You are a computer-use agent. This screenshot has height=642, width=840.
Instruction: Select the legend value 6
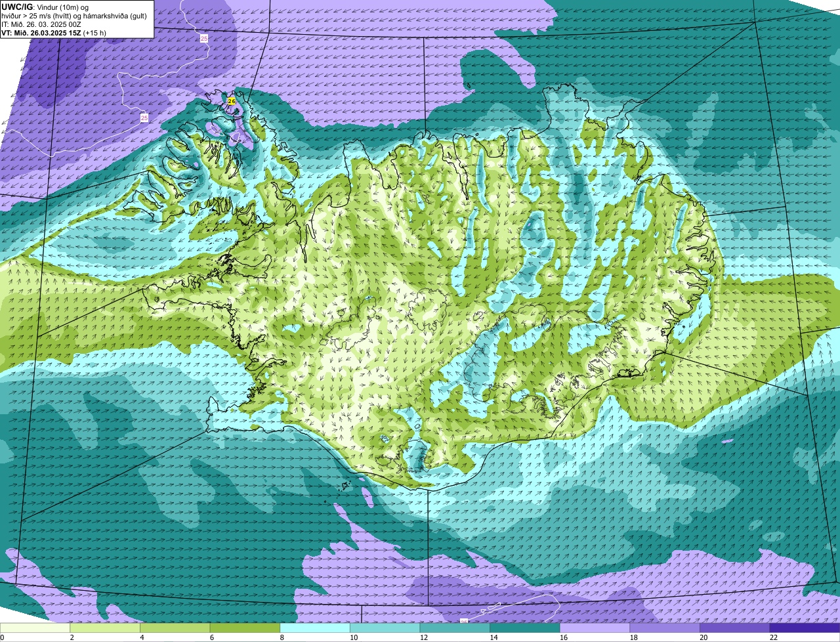(212, 637)
